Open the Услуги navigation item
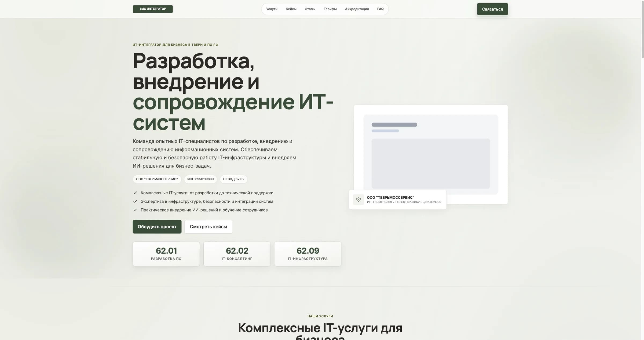Image resolution: width=644 pixels, height=340 pixels. [x=272, y=9]
